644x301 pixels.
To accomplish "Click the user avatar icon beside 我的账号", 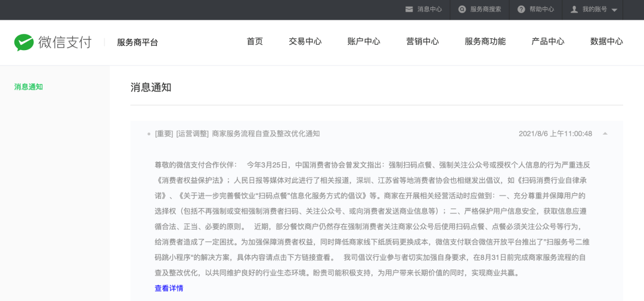I will [574, 10].
